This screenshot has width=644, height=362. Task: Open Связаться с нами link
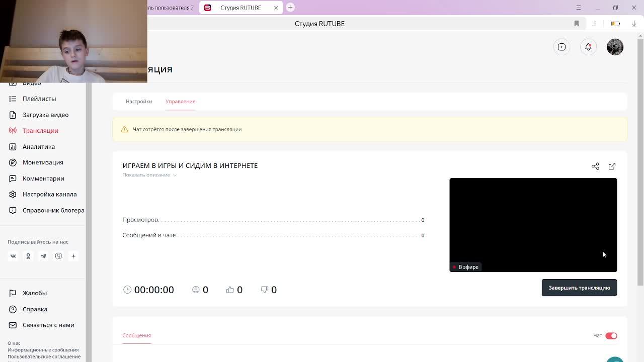[x=48, y=325]
